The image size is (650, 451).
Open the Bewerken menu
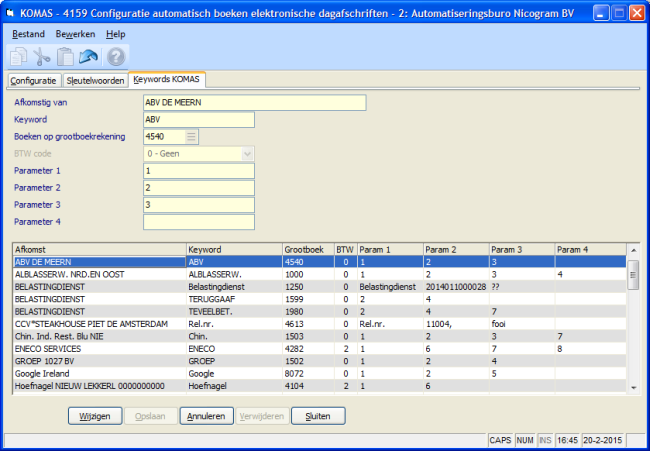tap(75, 34)
